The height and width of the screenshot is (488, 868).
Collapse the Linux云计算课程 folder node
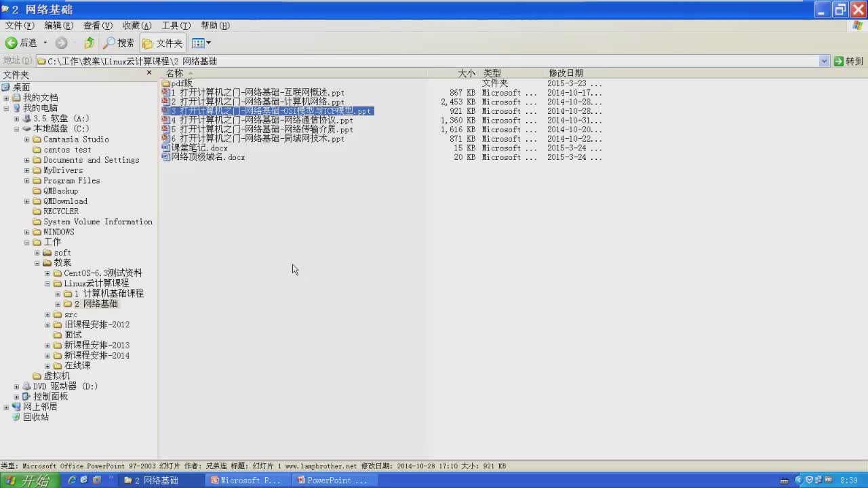coord(47,283)
